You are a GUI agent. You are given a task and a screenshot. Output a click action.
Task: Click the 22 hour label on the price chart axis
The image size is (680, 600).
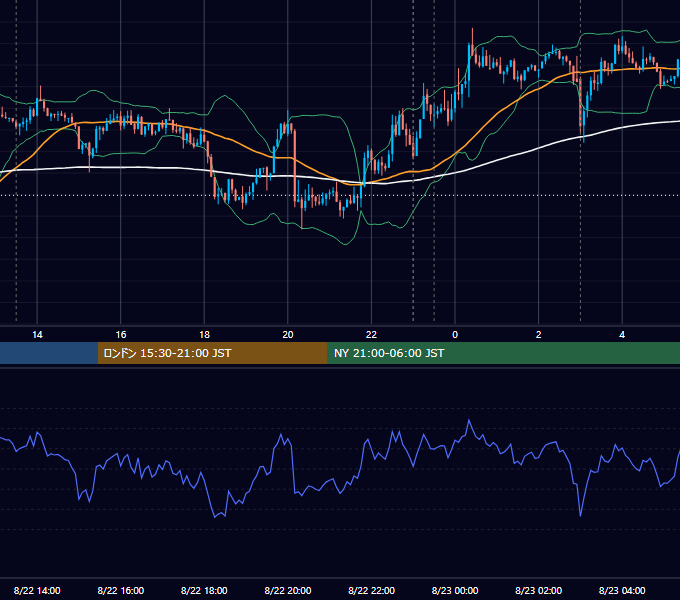(x=371, y=335)
